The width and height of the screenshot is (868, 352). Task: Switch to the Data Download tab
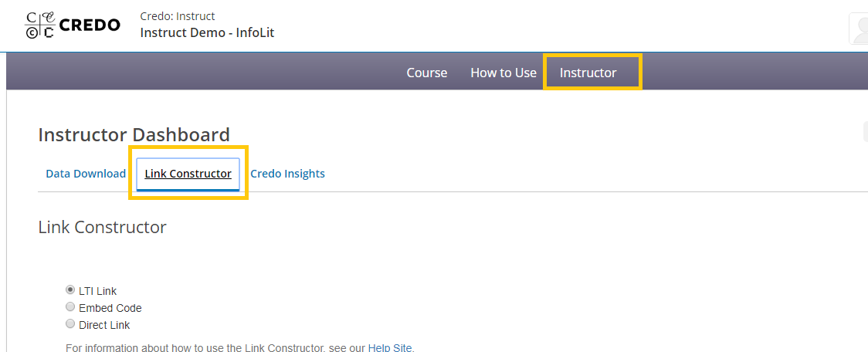point(86,174)
